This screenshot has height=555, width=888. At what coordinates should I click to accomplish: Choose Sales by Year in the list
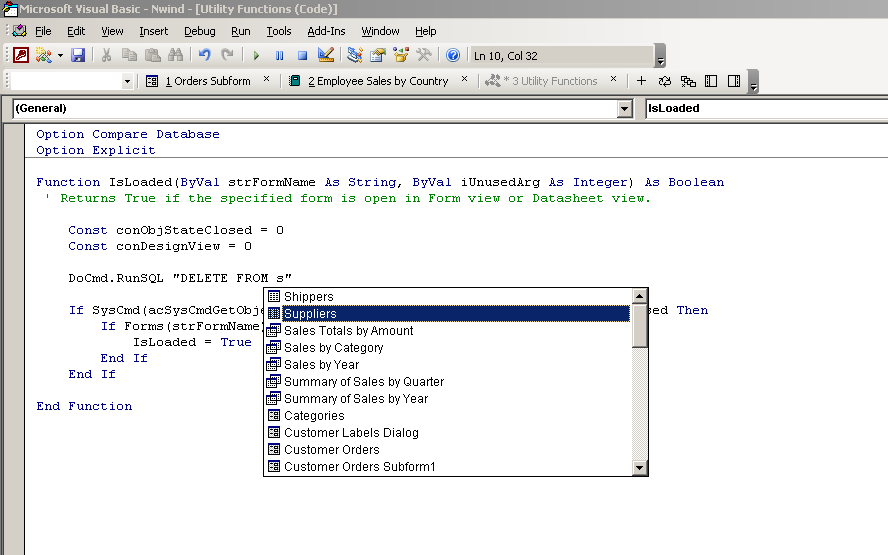pos(448,365)
